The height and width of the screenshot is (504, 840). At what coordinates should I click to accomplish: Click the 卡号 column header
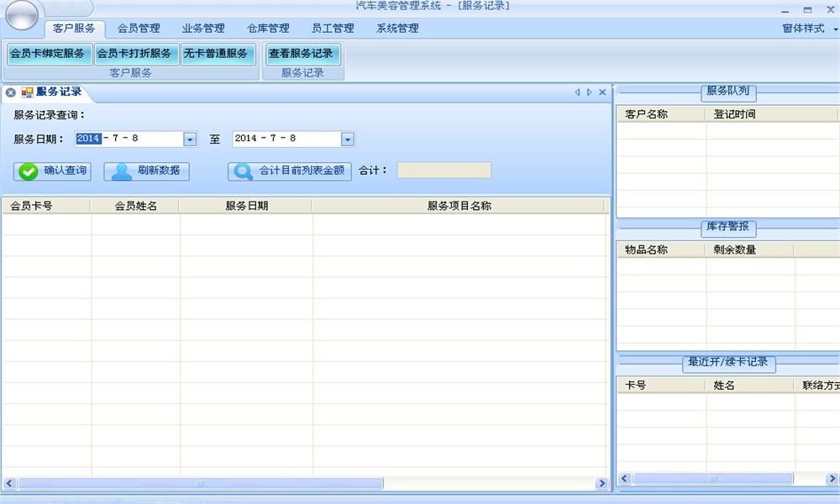[x=662, y=385]
